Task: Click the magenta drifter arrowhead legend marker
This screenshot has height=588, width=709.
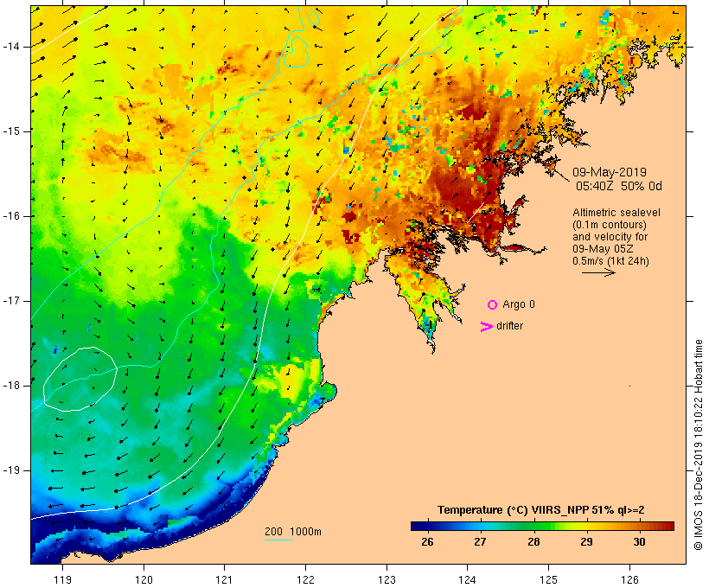Action: click(x=487, y=327)
